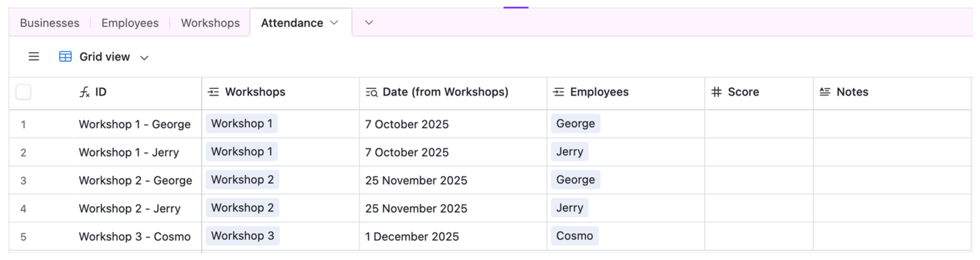
Task: Click the formula icon beside ID header
Action: pos(84,92)
